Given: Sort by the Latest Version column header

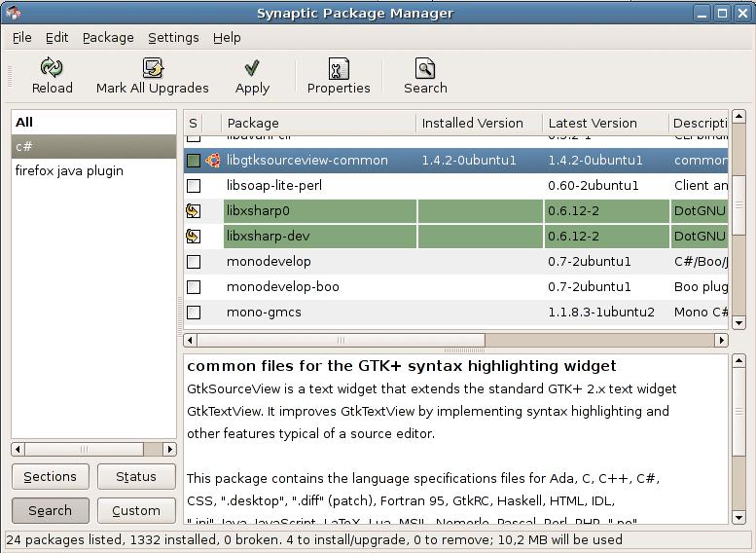Looking at the screenshot, I should tap(605, 123).
